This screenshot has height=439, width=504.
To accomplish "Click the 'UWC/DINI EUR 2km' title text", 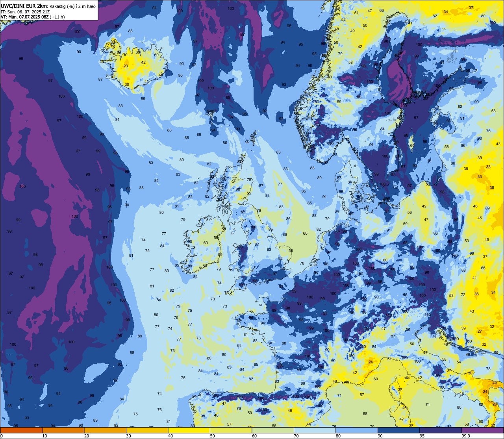I will click(24, 6).
